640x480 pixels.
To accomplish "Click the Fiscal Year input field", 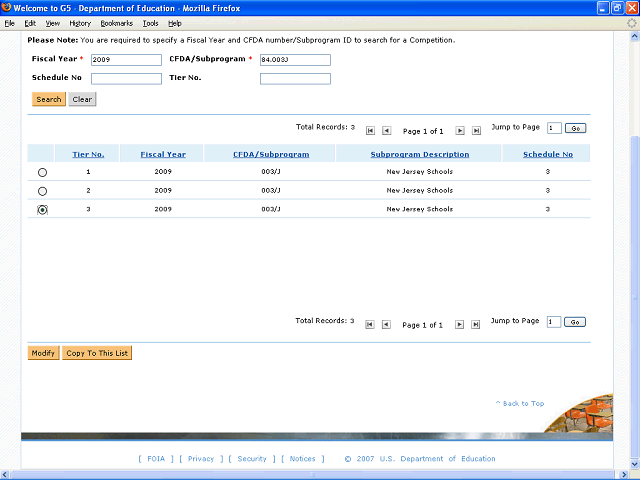I will [125, 59].
